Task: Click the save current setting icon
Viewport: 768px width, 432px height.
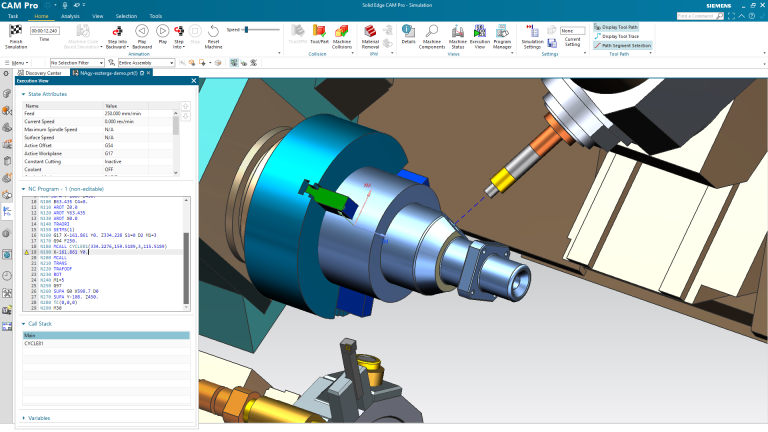Action: [552, 43]
